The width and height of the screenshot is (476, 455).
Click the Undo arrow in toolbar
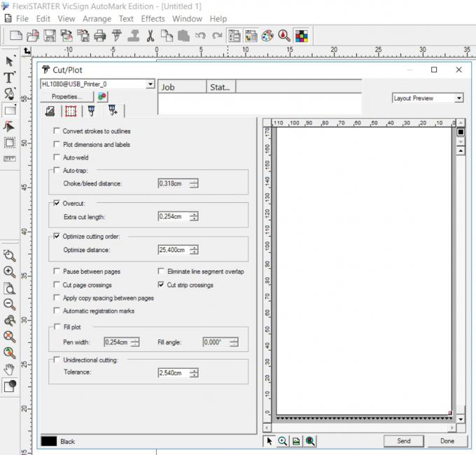(x=200, y=36)
